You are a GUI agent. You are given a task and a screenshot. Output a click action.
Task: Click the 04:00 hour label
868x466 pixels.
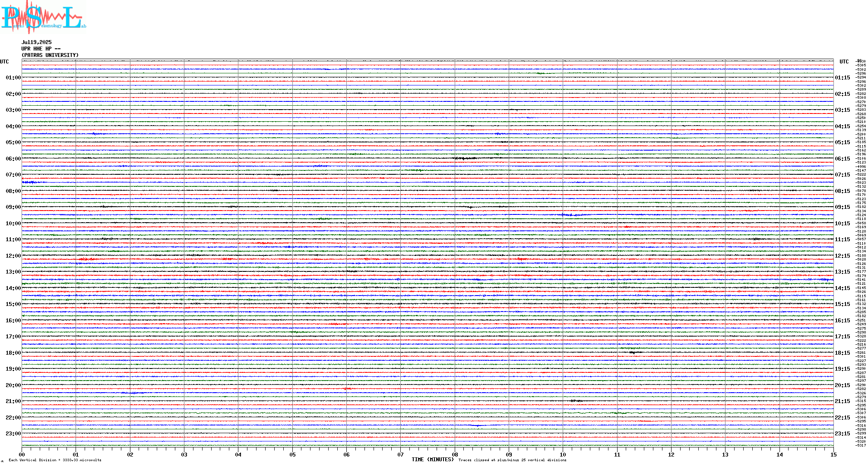click(13, 126)
